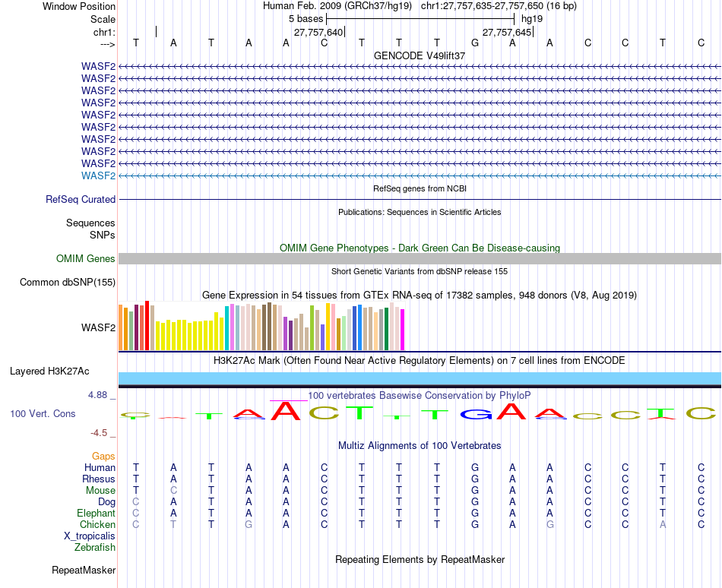Select the RepeatMasker track label
722x588 pixels.
point(84,570)
